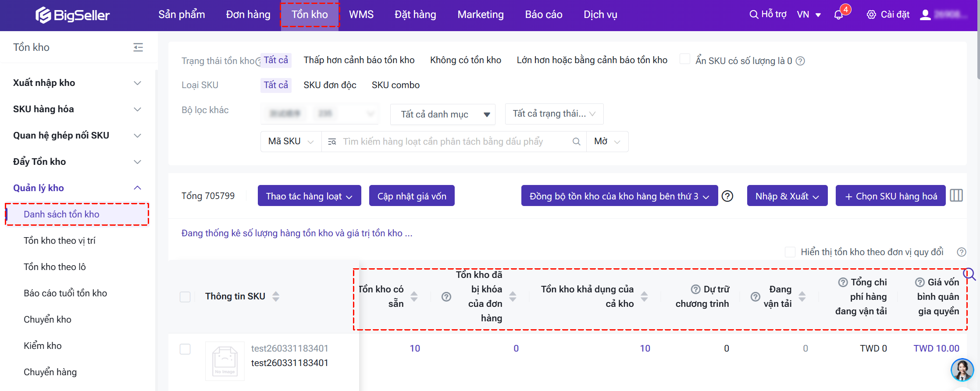Image resolution: width=980 pixels, height=391 pixels.
Task: Click the user profile icon
Action: point(925,15)
